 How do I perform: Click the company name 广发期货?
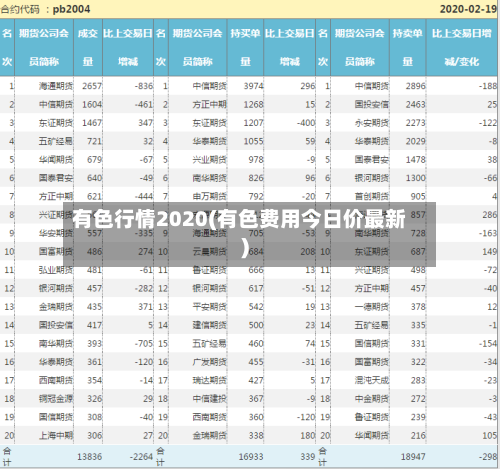coord(210,362)
